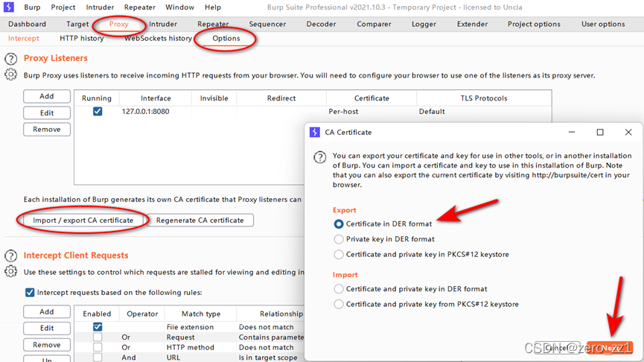Viewport: 644px width, 362px height.
Task: Open Proxy Listeners help question icon
Action: pos(10,59)
